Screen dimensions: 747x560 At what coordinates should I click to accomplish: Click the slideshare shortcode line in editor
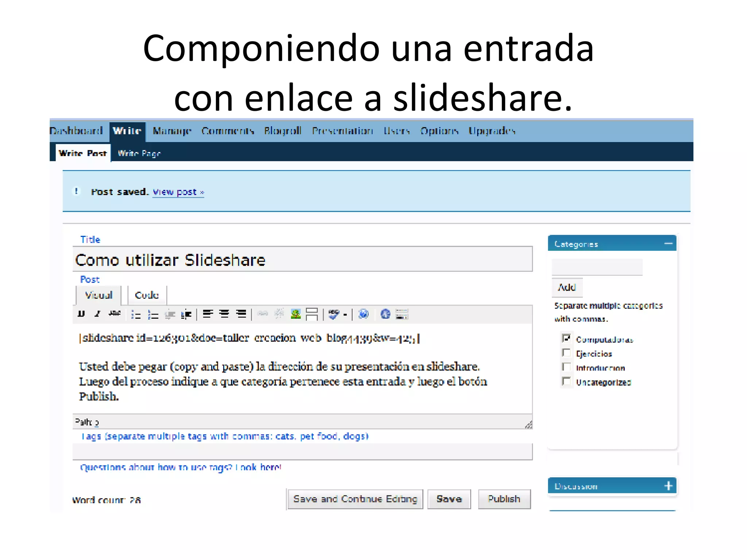tap(249, 338)
